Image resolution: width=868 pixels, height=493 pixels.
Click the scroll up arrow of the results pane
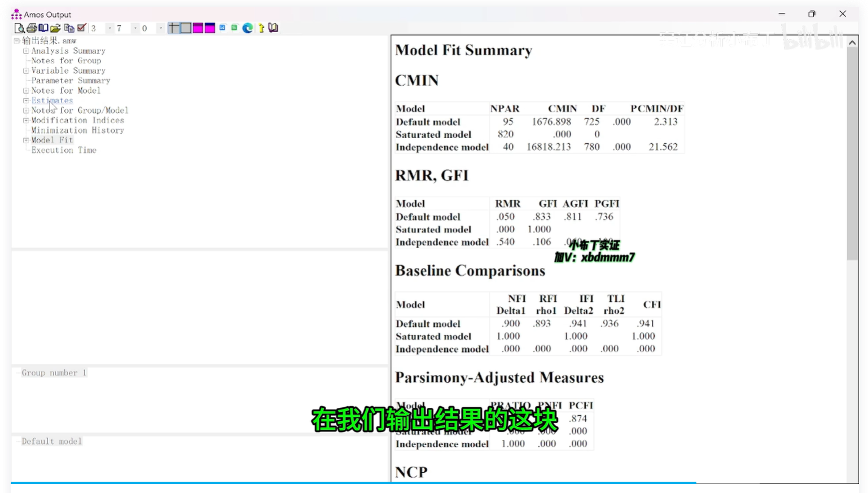[852, 42]
